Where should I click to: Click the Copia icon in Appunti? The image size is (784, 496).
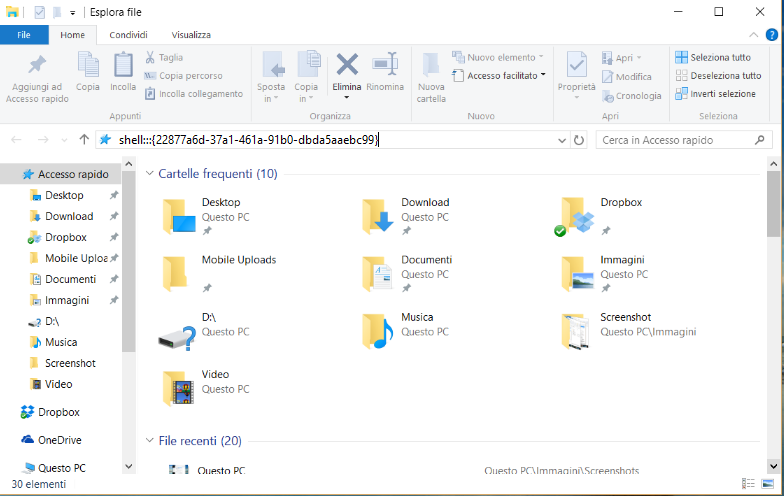88,66
